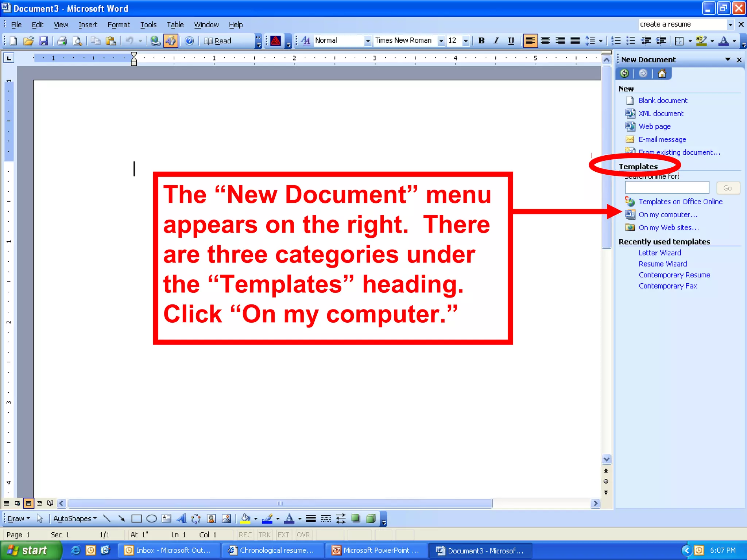747x560 pixels.
Task: Select the Arrow drawing tool
Action: (121, 518)
